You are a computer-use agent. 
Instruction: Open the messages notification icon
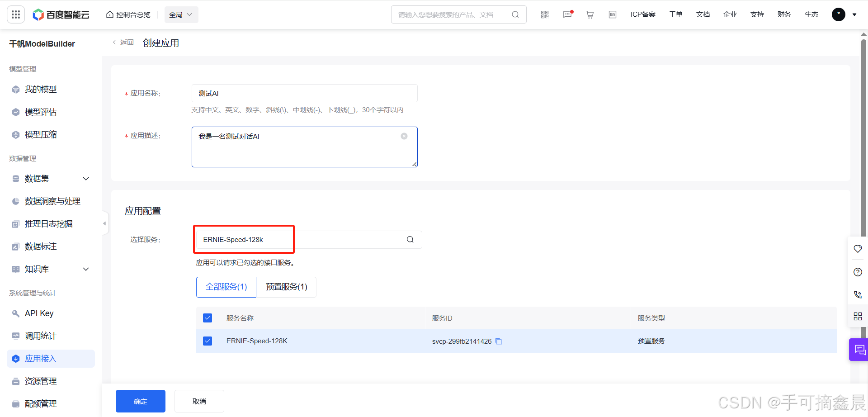coord(568,14)
